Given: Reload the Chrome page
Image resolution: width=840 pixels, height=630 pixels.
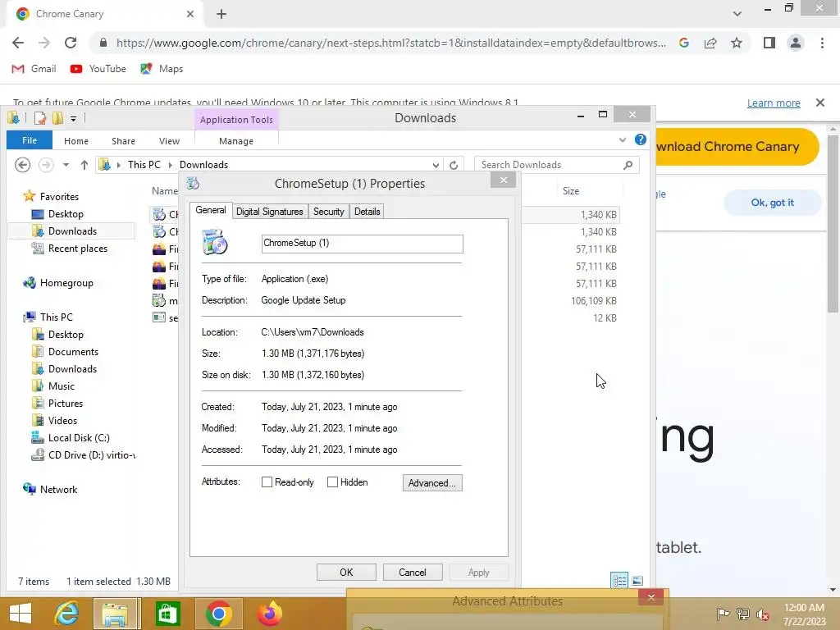Looking at the screenshot, I should point(71,43).
